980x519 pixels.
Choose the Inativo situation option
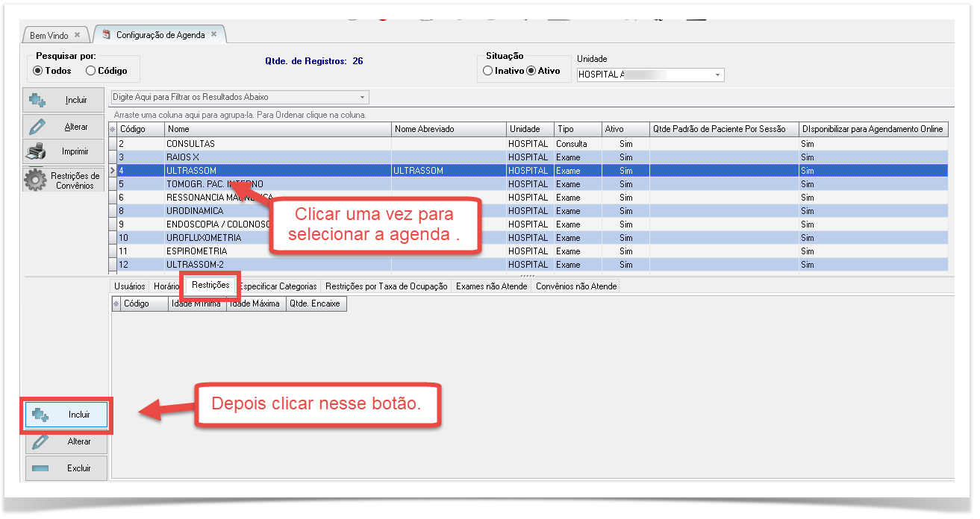(487, 71)
